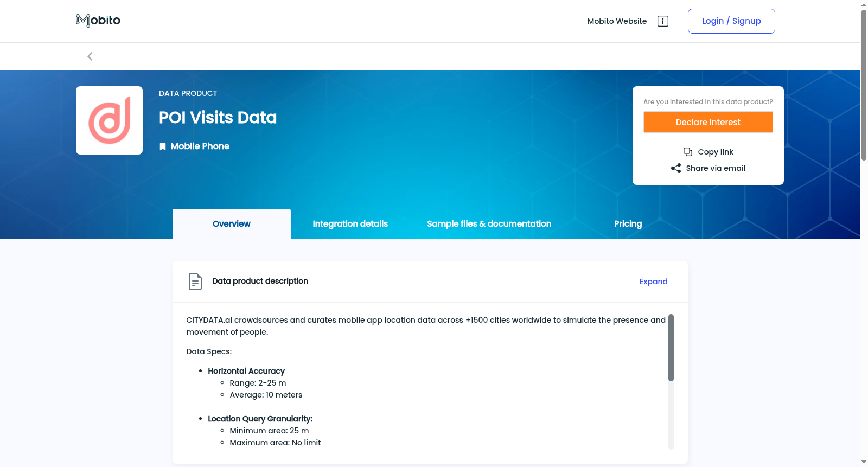
Task: Click the page's vertical scrollbar thumb
Action: click(x=864, y=85)
